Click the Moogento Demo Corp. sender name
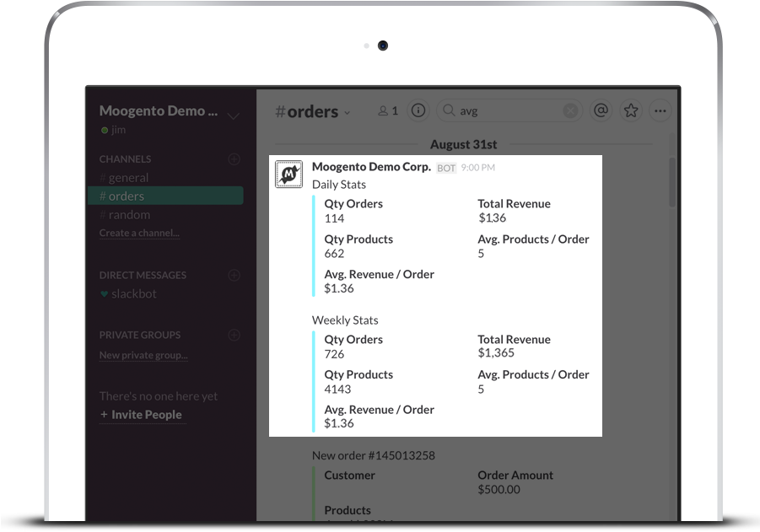 [371, 167]
